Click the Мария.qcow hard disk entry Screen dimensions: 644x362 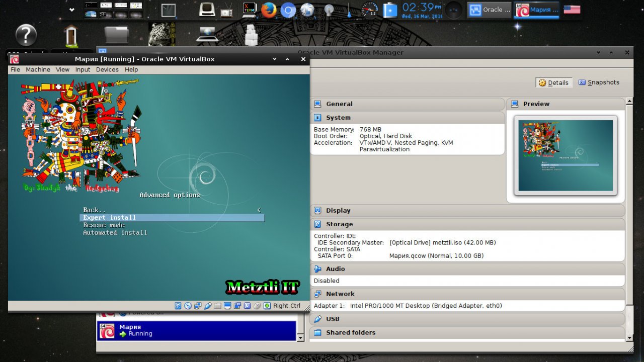436,256
